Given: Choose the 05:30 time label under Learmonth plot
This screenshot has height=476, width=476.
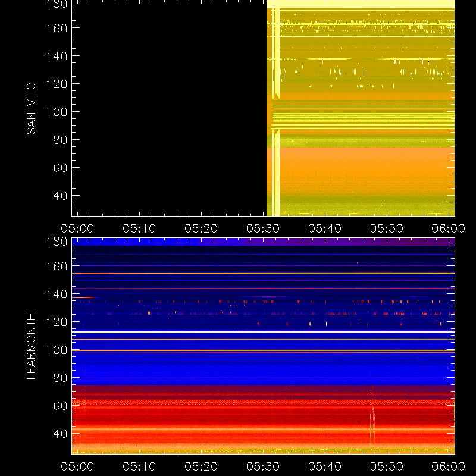Looking at the screenshot, I should [x=263, y=466].
